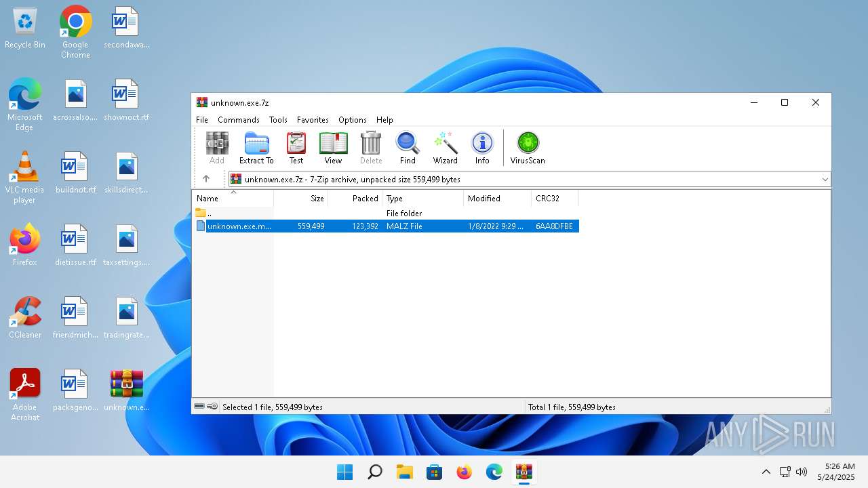
Task: Select the secondawa... Word document icon
Action: pos(126,28)
